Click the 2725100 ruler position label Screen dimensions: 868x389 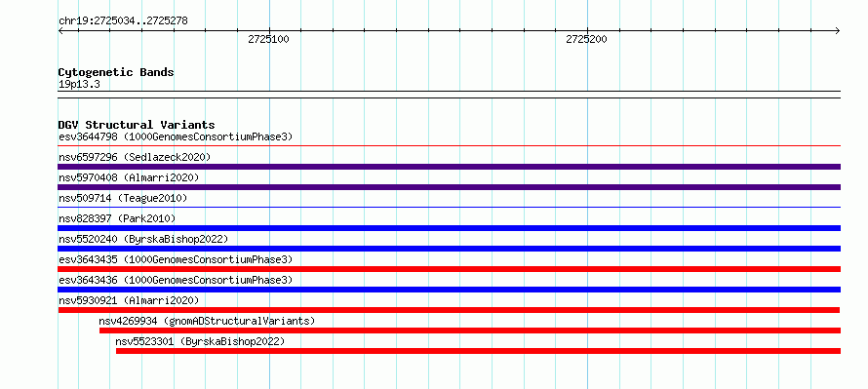(x=268, y=39)
